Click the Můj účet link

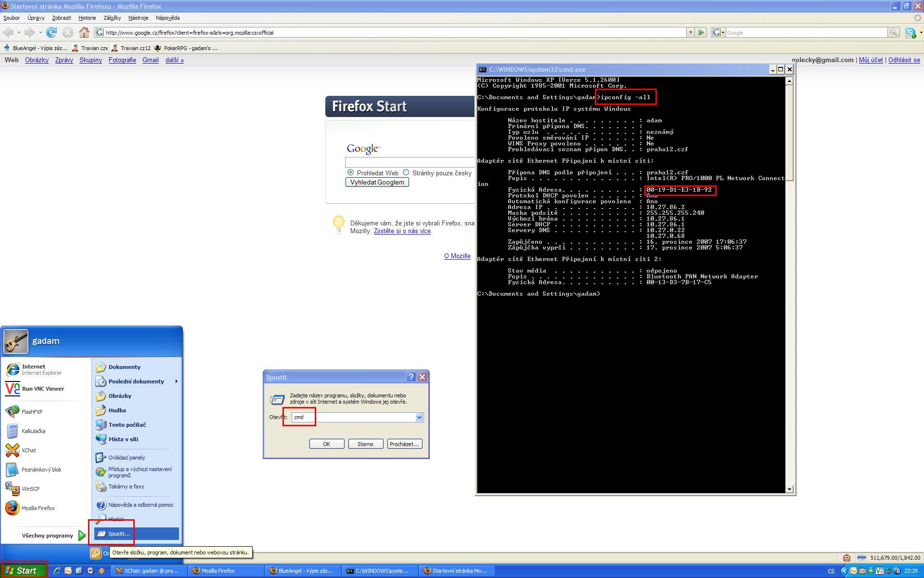coord(871,60)
